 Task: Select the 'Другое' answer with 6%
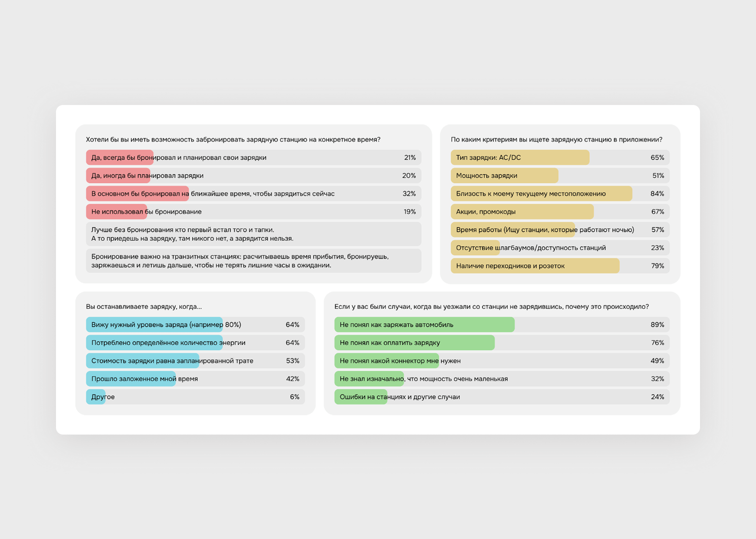(x=195, y=397)
